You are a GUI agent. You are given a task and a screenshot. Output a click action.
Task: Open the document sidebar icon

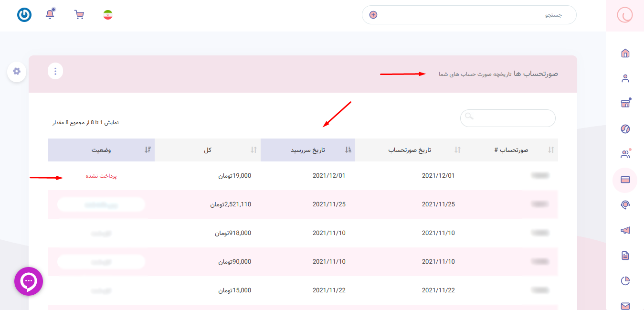[x=625, y=256]
